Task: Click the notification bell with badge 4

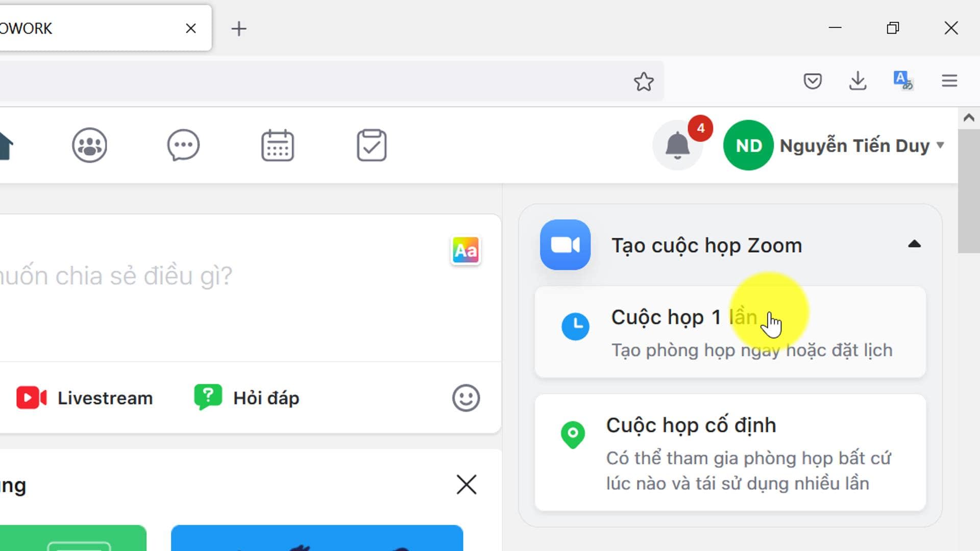Action: 677,145
